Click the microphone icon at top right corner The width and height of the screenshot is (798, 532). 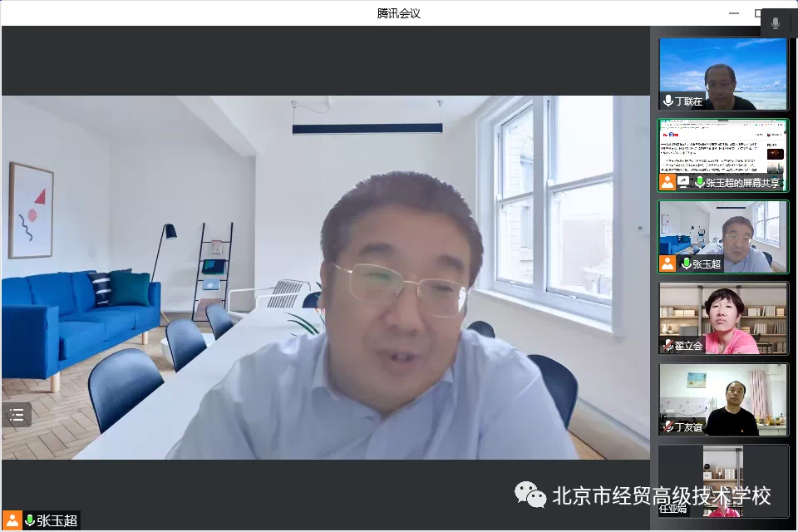click(x=776, y=23)
